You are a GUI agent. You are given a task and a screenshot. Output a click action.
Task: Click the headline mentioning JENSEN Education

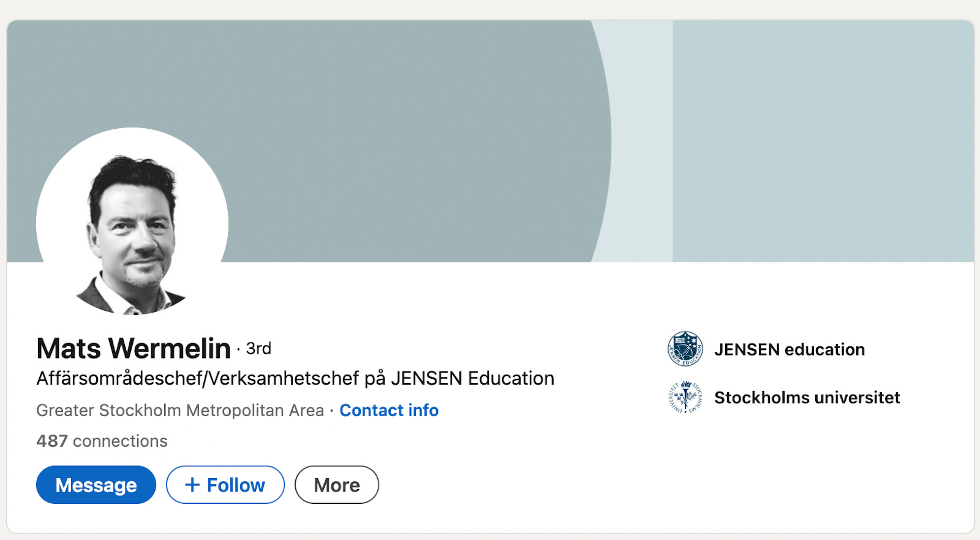295,378
